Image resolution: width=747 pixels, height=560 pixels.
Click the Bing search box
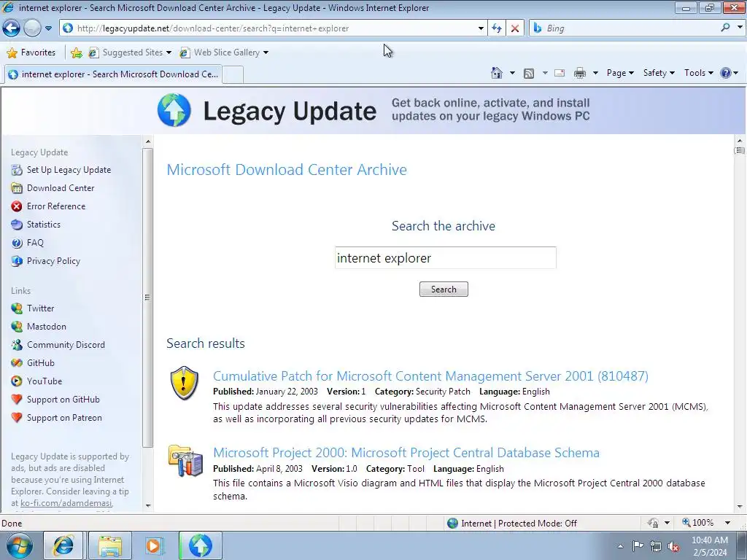pos(624,28)
